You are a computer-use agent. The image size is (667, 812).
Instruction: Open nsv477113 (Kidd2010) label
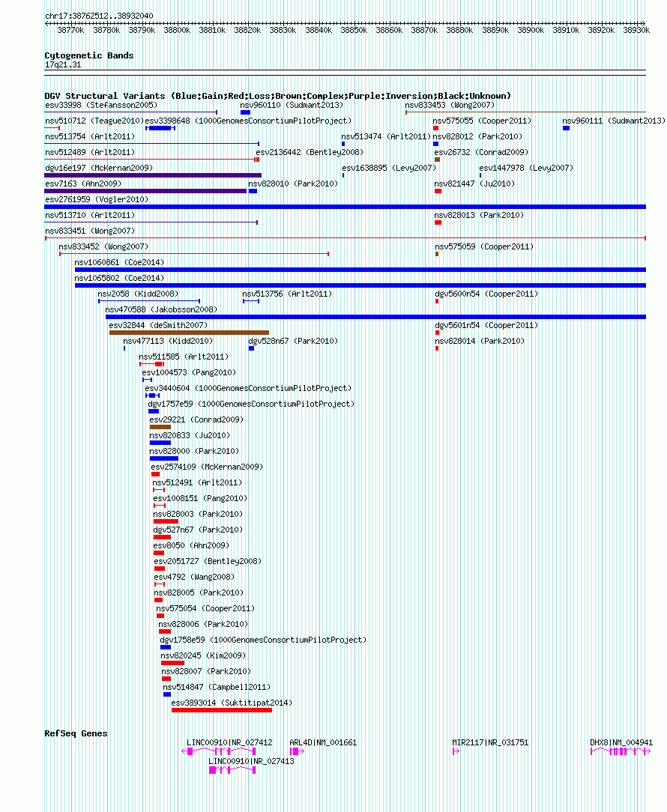[x=168, y=341]
